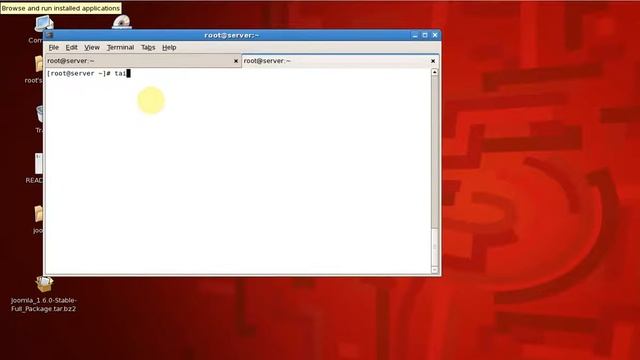Image resolution: width=640 pixels, height=360 pixels.
Task: Close the first terminal tab
Action: click(x=236, y=61)
